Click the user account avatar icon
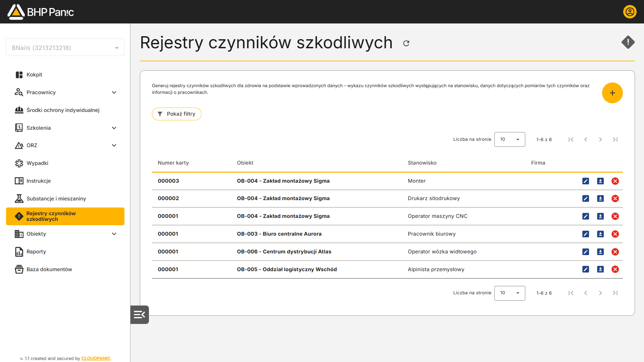The width and height of the screenshot is (644, 362). pos(630,12)
